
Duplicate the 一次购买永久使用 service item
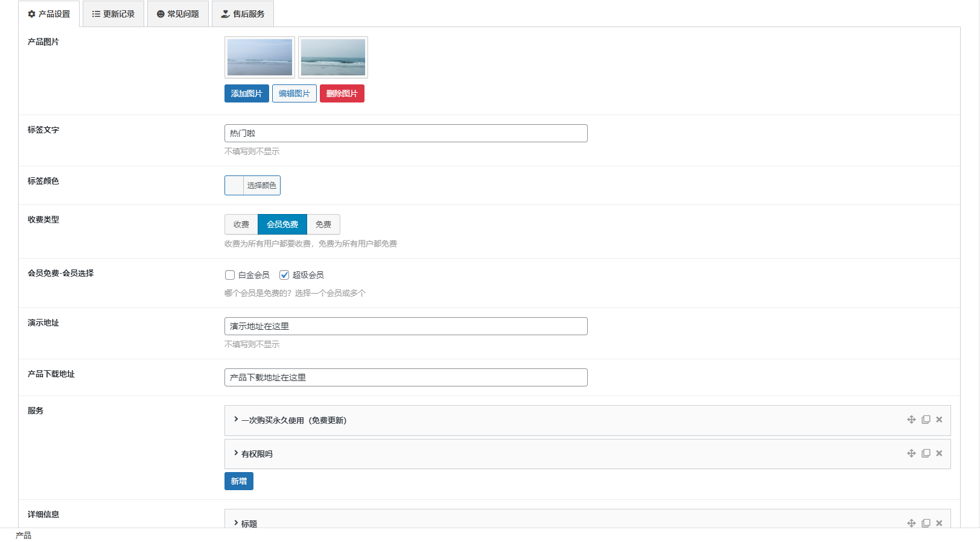coord(926,420)
